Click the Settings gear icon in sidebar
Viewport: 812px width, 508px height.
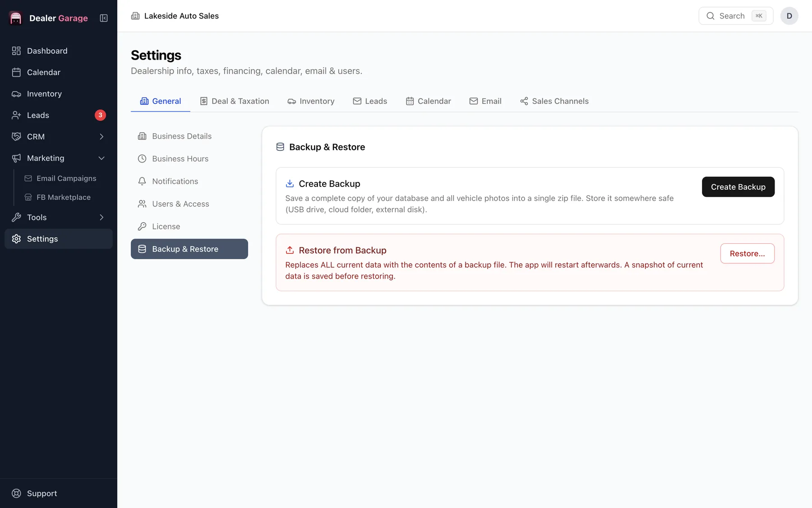pyautogui.click(x=16, y=239)
